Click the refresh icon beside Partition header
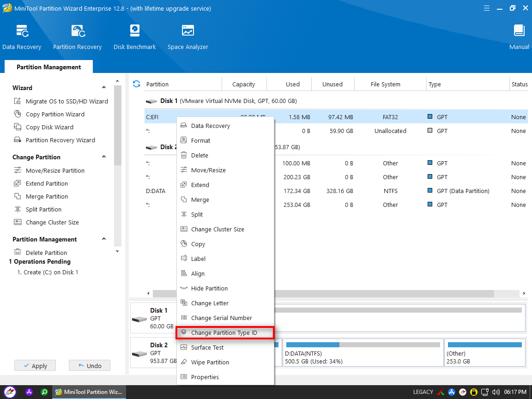The image size is (532, 399). (x=136, y=84)
